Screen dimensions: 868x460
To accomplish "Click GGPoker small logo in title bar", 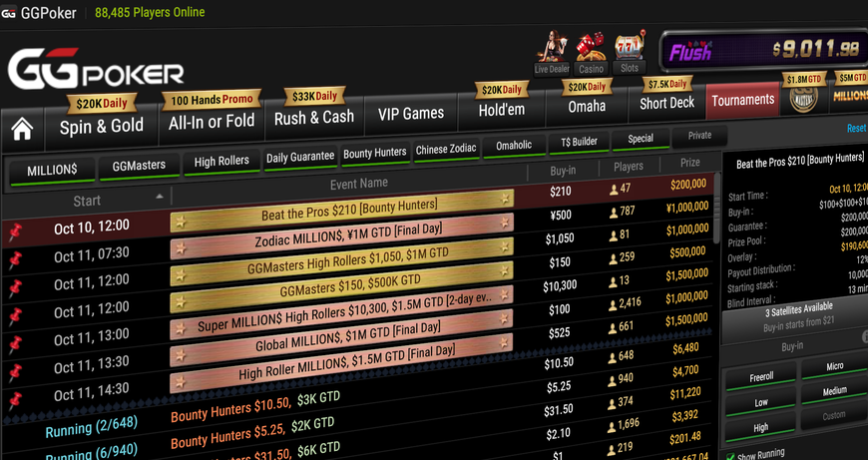I will [x=8, y=13].
